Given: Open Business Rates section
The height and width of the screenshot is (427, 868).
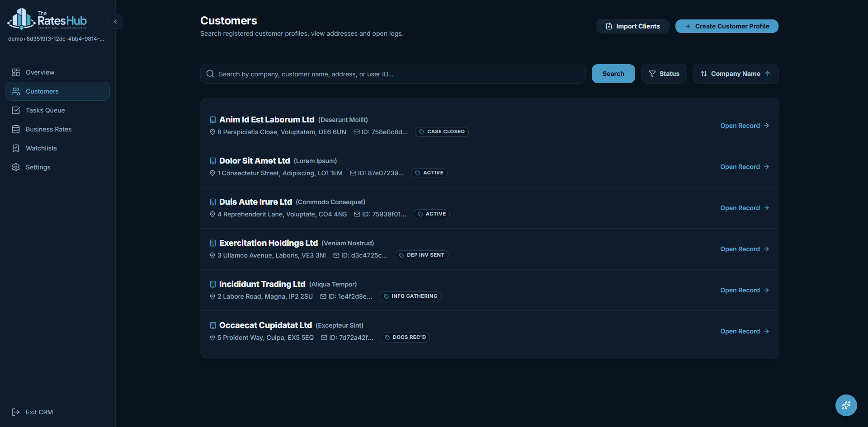Looking at the screenshot, I should [57, 129].
